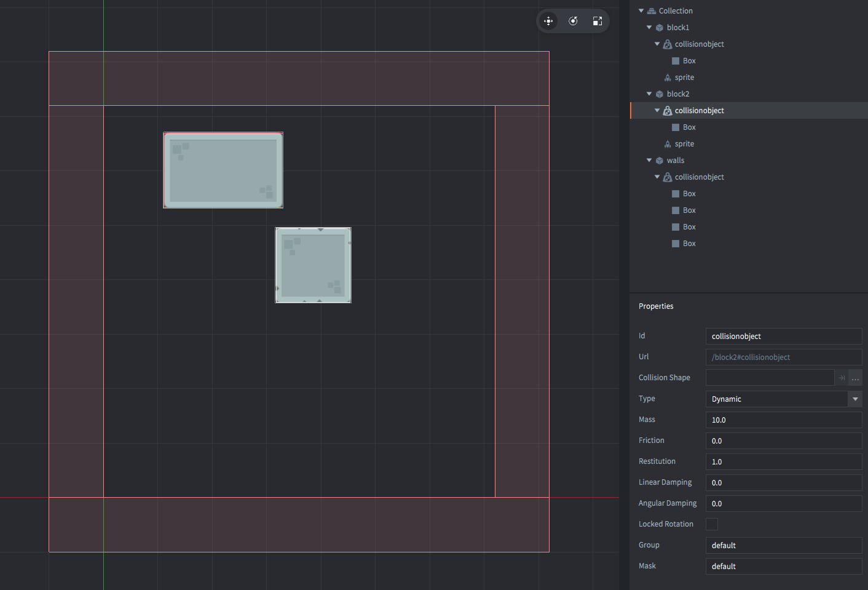This screenshot has width=868, height=590.
Task: Collapse the Collection root node
Action: (x=641, y=10)
